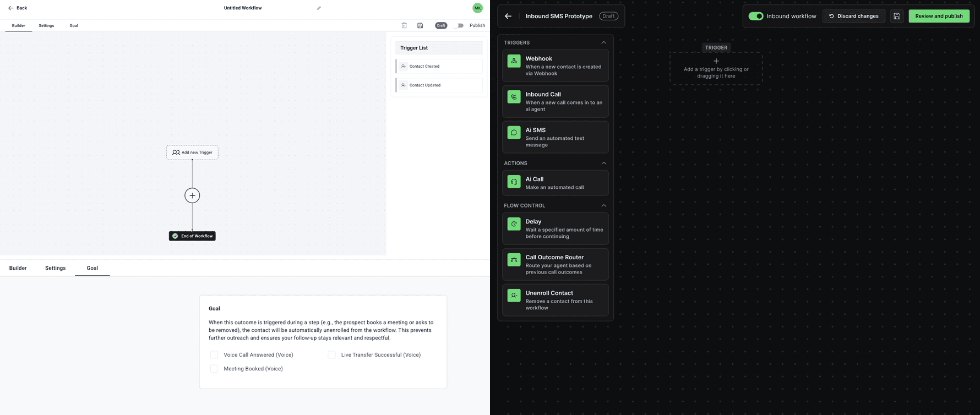Click the back arrow in Inbound SMS Prototype header
The image size is (980, 415).
coord(508,16)
